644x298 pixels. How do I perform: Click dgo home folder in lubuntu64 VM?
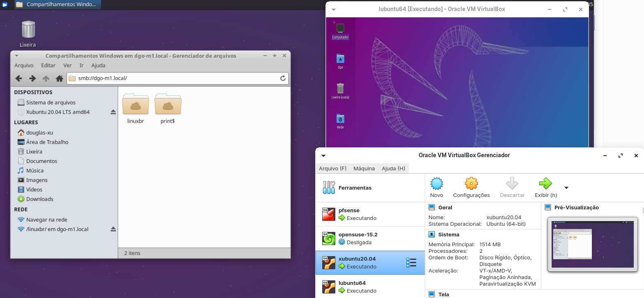340,62
